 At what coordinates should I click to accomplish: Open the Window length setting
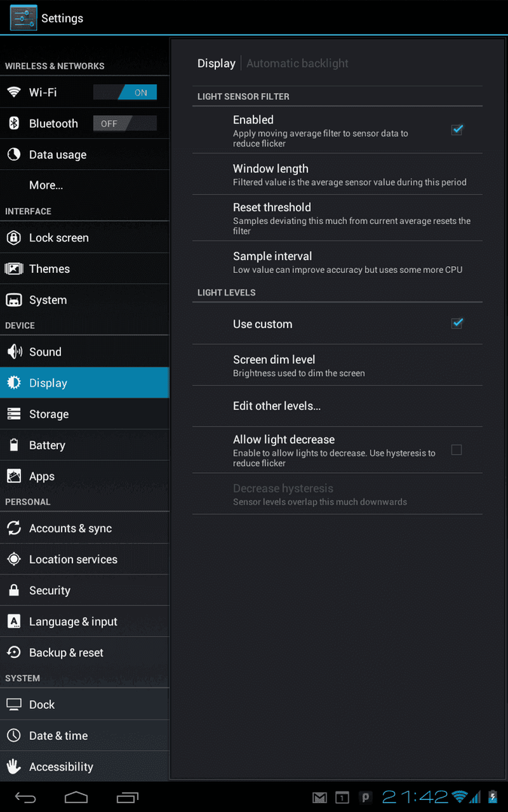click(337, 174)
